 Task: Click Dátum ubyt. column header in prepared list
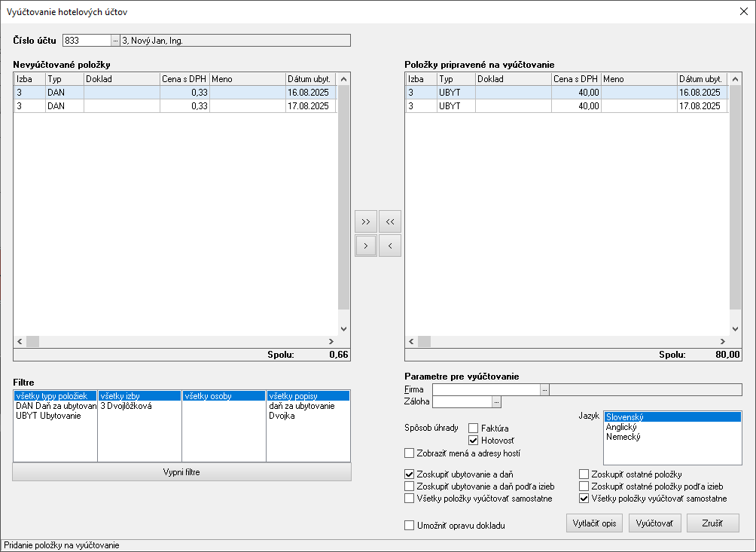[700, 79]
